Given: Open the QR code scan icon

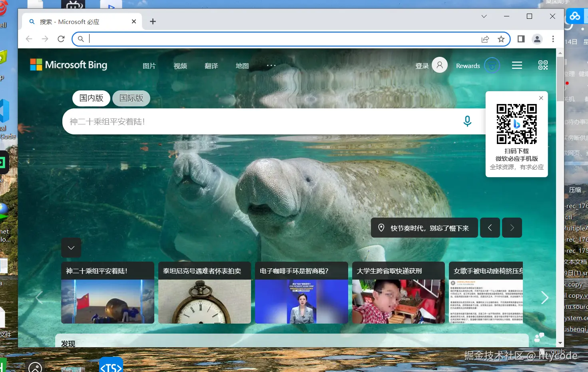Looking at the screenshot, I should point(543,65).
